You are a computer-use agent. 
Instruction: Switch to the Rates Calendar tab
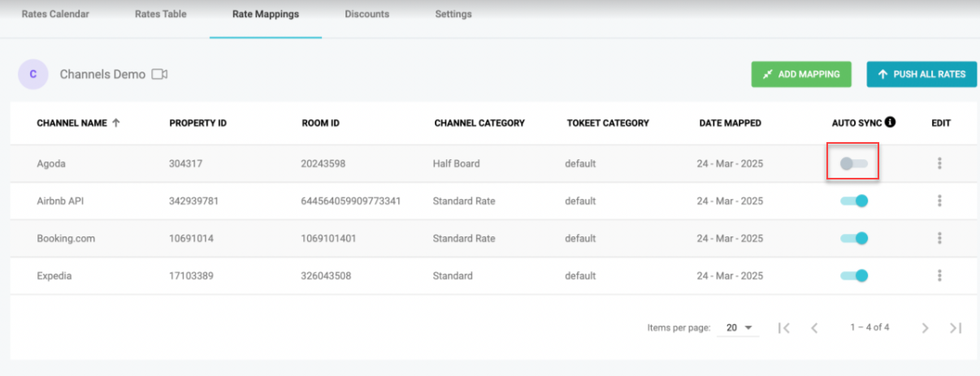click(55, 14)
